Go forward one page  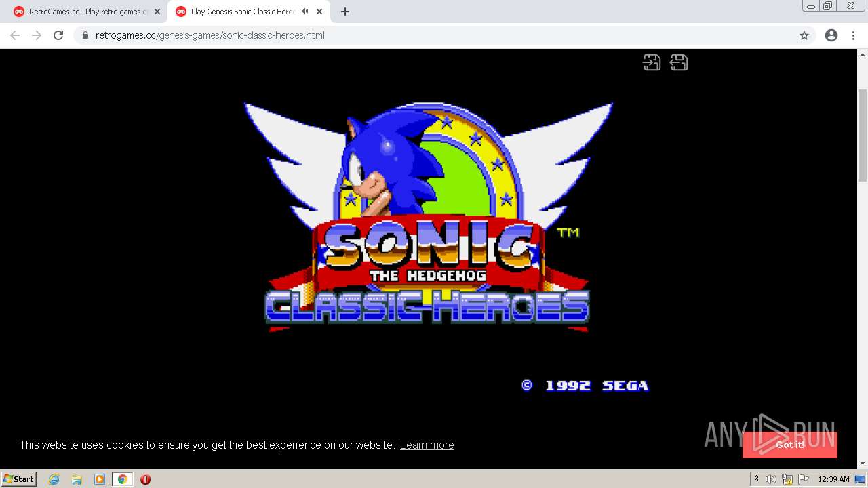point(37,35)
